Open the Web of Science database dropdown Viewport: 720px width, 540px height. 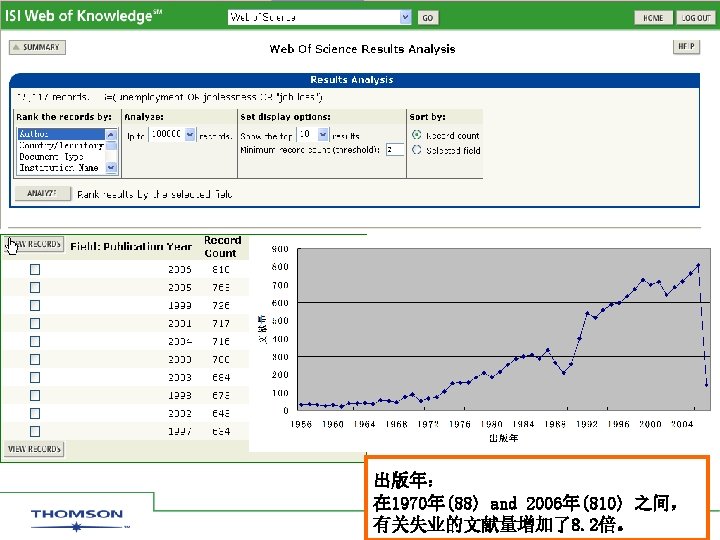pos(405,17)
